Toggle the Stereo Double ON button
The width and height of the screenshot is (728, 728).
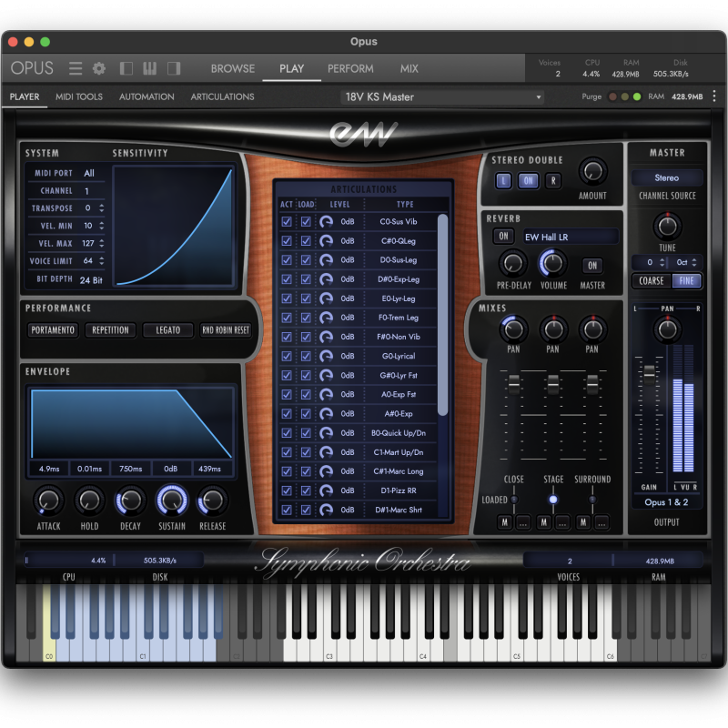tap(528, 180)
